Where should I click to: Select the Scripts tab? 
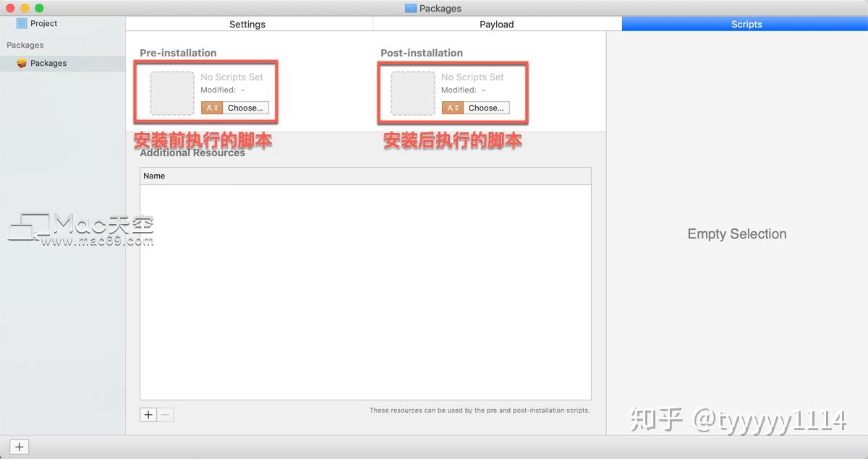746,24
